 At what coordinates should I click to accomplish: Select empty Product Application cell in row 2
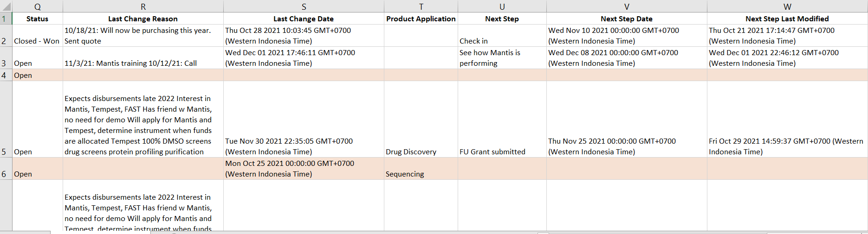pos(421,36)
